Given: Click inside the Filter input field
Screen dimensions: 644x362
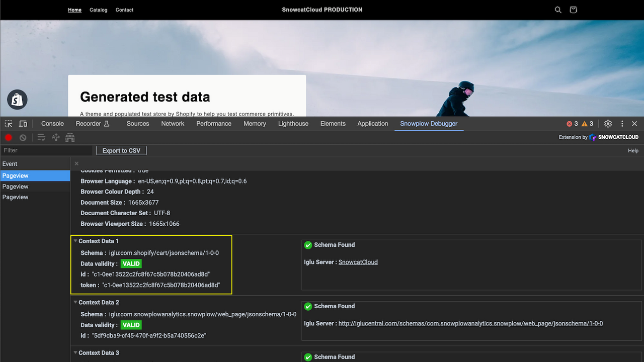Looking at the screenshot, I should point(45,150).
